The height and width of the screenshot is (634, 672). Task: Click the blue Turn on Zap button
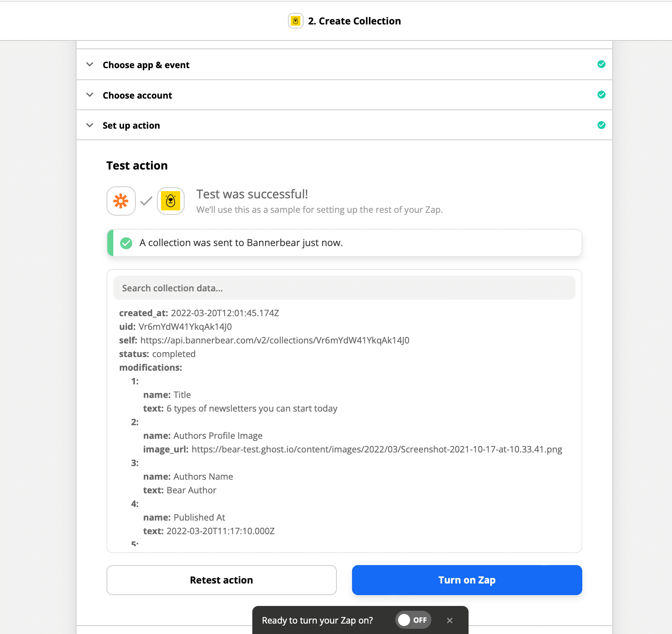[467, 580]
